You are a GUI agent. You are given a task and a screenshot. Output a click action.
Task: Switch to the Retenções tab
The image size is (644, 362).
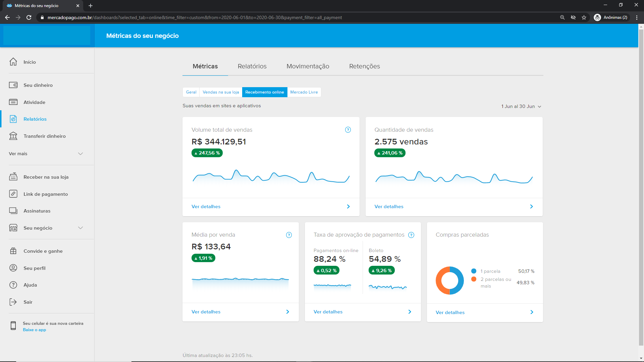pos(365,66)
